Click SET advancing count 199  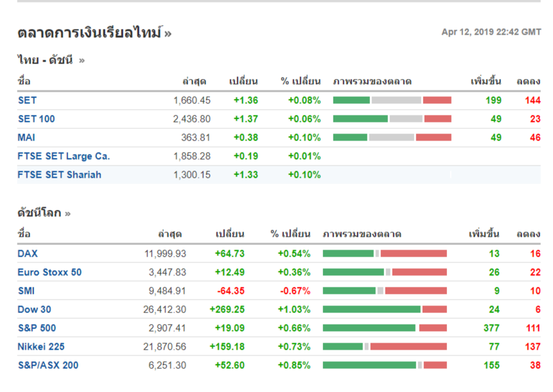point(493,100)
